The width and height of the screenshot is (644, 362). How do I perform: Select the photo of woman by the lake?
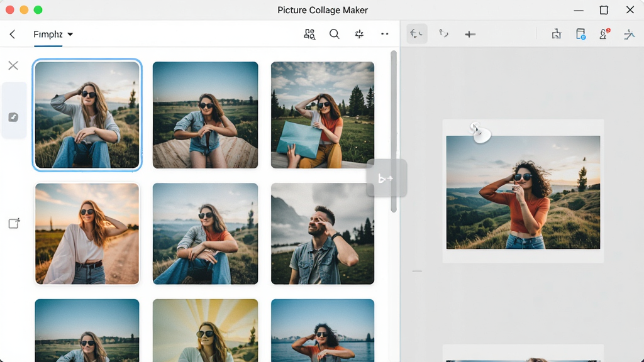pyautogui.click(x=323, y=331)
